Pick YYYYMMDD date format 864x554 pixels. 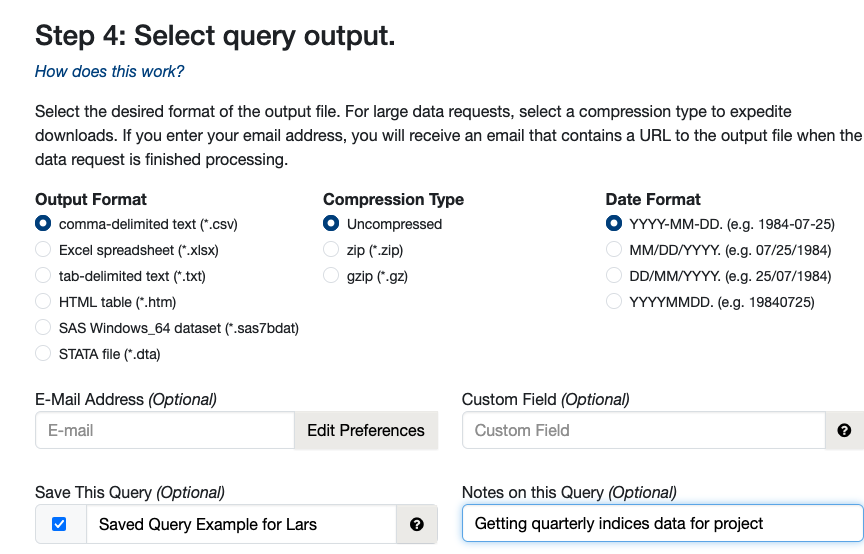coord(614,302)
